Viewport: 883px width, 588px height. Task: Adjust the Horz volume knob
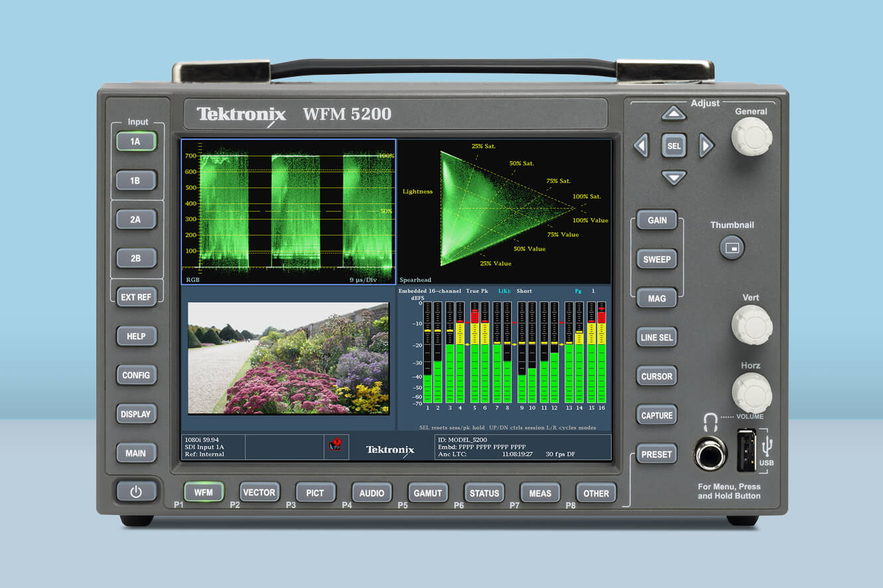click(752, 392)
